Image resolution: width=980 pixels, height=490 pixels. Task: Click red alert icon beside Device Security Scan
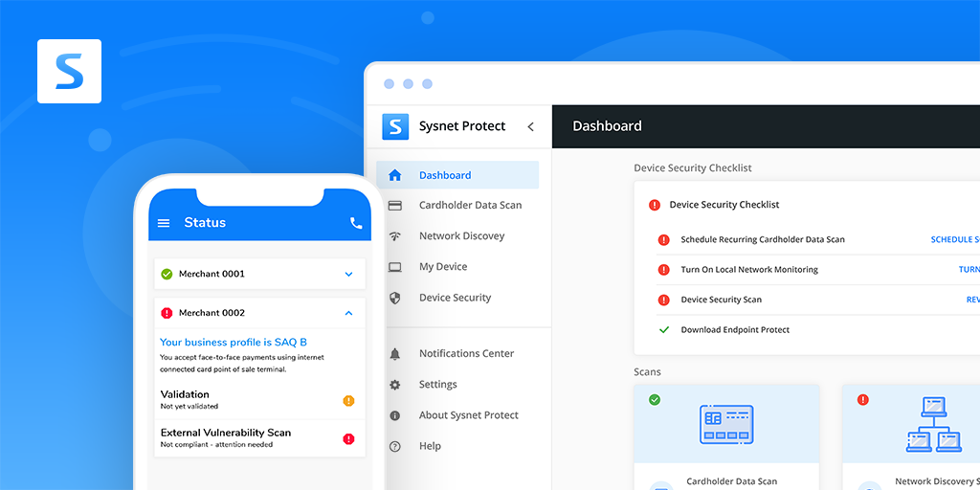coord(663,300)
